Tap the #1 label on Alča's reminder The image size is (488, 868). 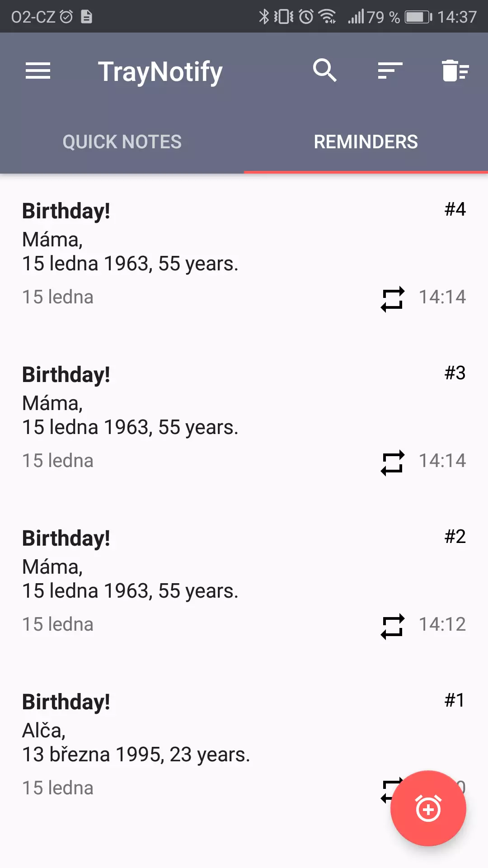point(455,700)
